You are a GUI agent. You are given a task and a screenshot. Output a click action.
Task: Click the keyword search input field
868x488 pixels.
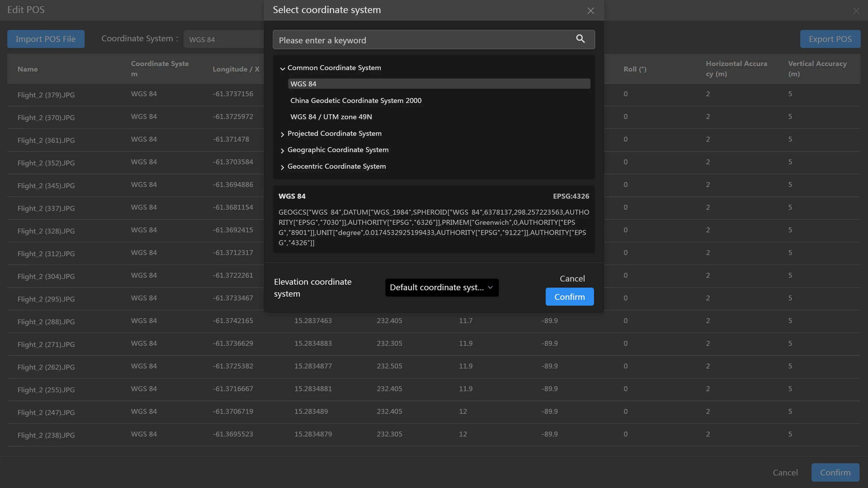point(421,40)
